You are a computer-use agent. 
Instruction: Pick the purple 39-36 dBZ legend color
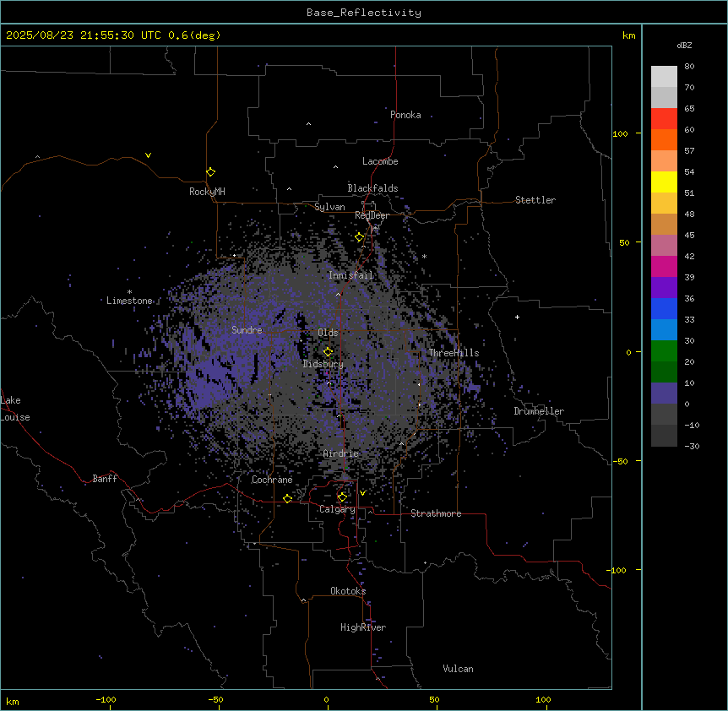pos(664,288)
